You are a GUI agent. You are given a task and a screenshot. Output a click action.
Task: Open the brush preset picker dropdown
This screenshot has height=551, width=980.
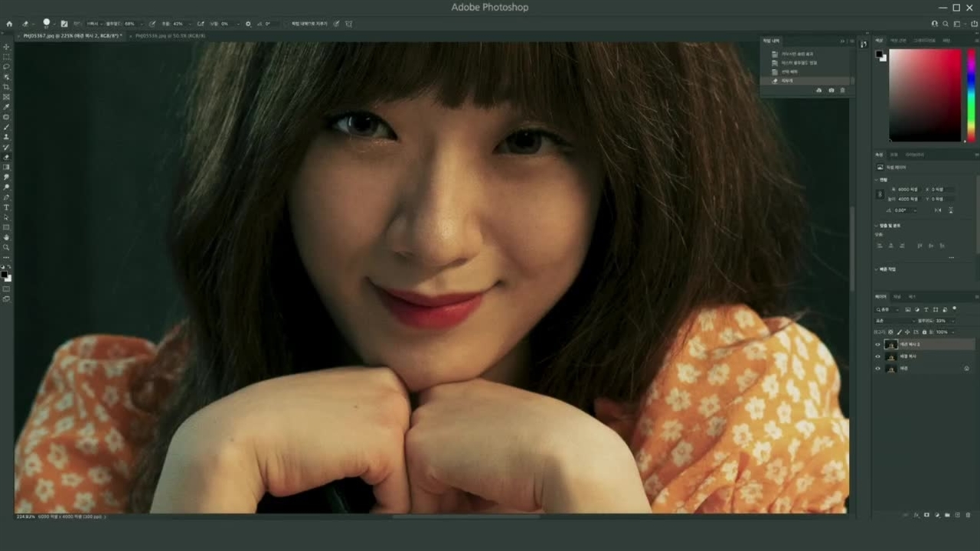pyautogui.click(x=54, y=24)
